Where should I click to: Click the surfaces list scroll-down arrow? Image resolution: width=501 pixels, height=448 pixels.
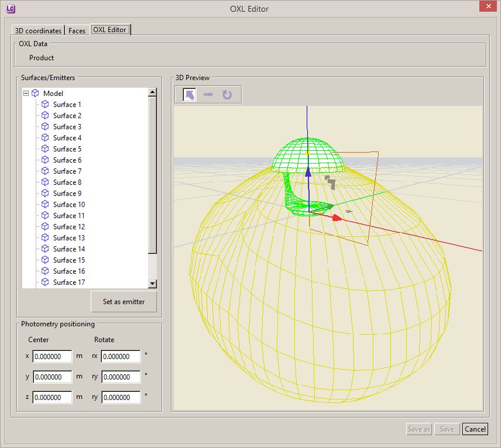[152, 283]
